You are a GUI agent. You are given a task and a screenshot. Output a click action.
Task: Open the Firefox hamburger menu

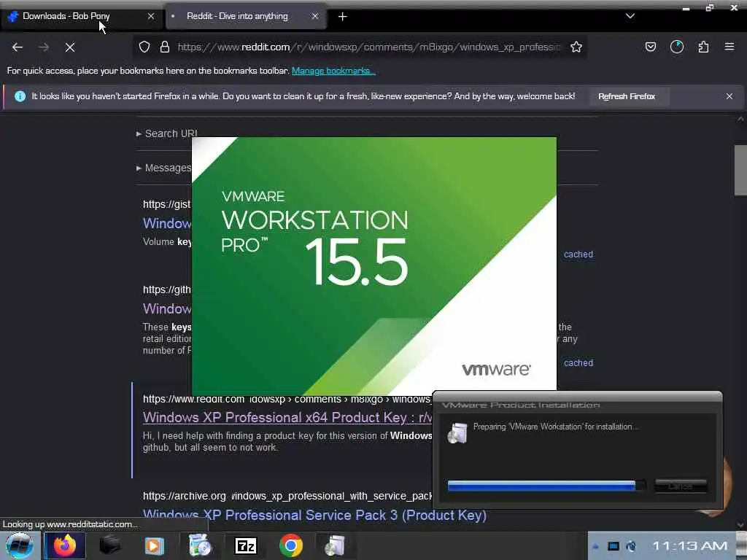729,47
